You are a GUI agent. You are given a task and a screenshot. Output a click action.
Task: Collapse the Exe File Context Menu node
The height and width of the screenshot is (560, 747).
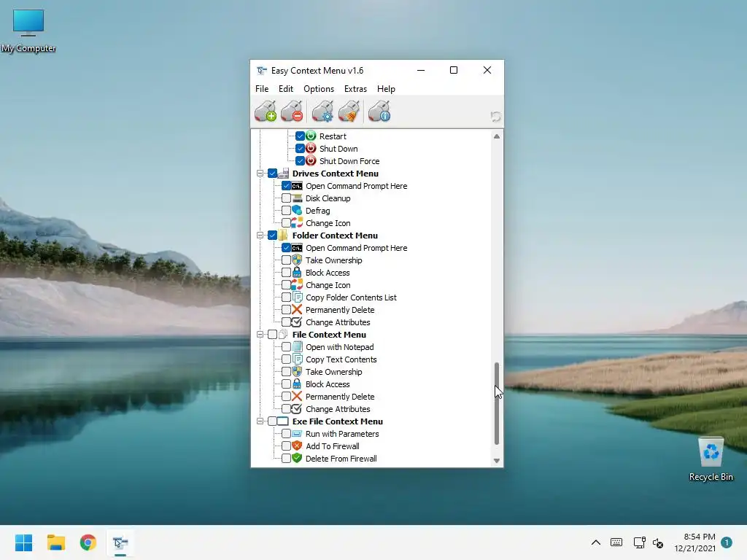(260, 421)
